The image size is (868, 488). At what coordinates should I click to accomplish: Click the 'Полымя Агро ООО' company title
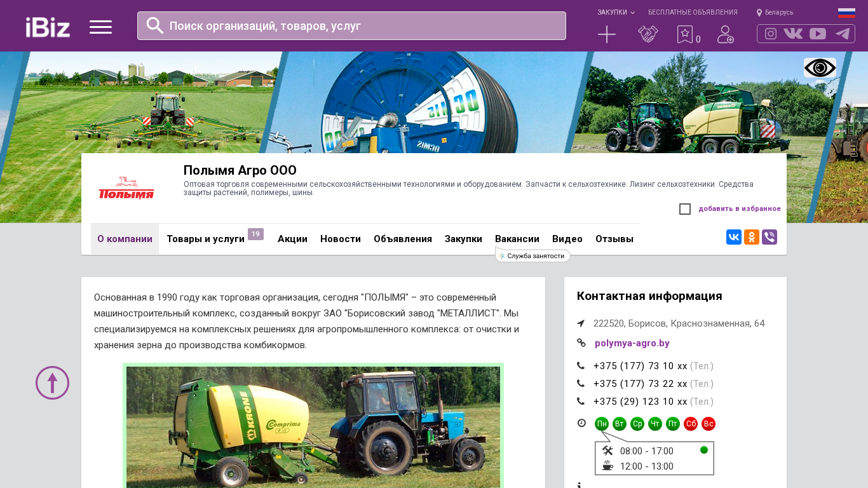coord(240,170)
